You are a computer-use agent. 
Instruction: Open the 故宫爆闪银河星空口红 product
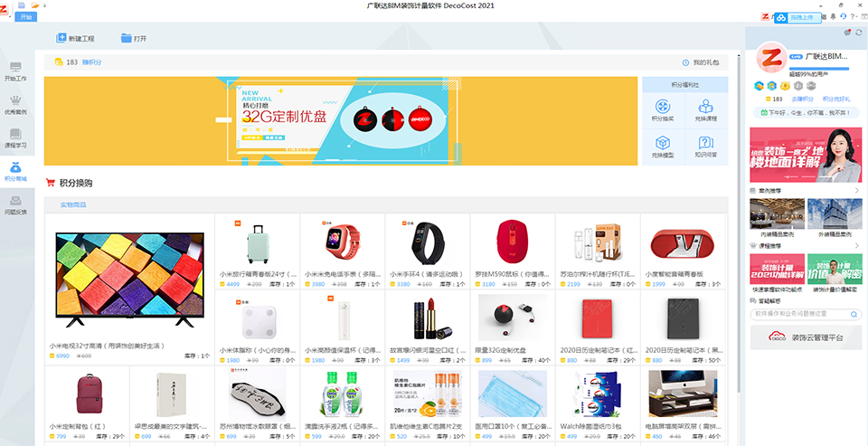428,327
